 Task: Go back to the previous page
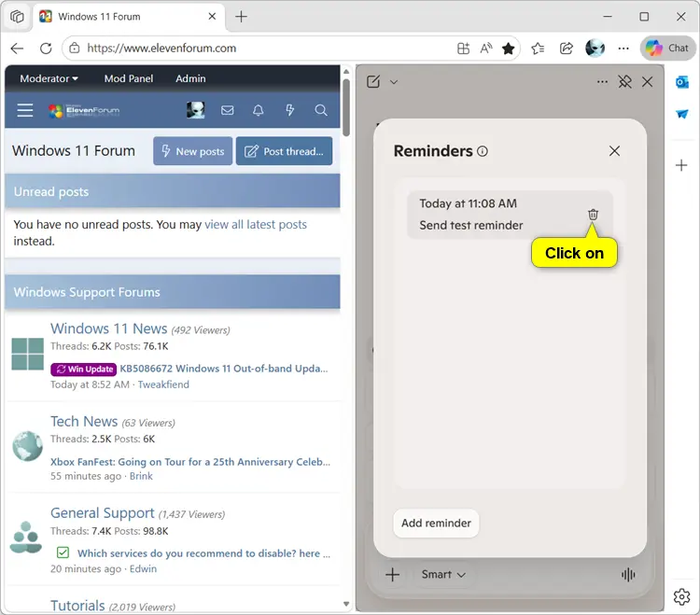[x=17, y=49]
